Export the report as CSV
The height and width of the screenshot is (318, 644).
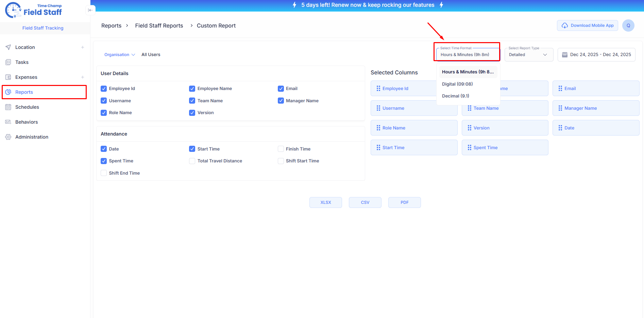click(x=365, y=202)
